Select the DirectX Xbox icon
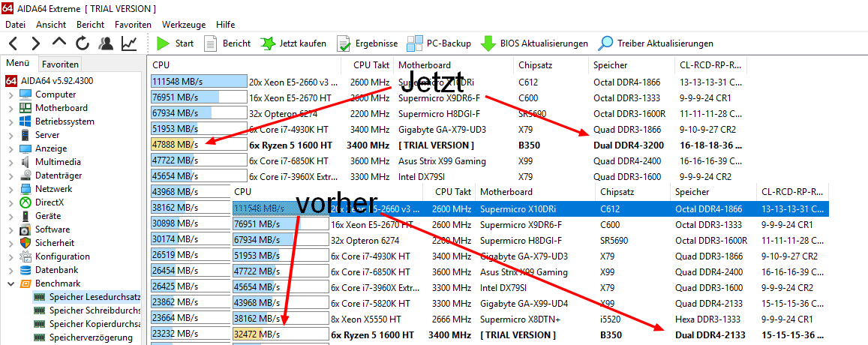The width and height of the screenshot is (868, 345). (x=26, y=202)
